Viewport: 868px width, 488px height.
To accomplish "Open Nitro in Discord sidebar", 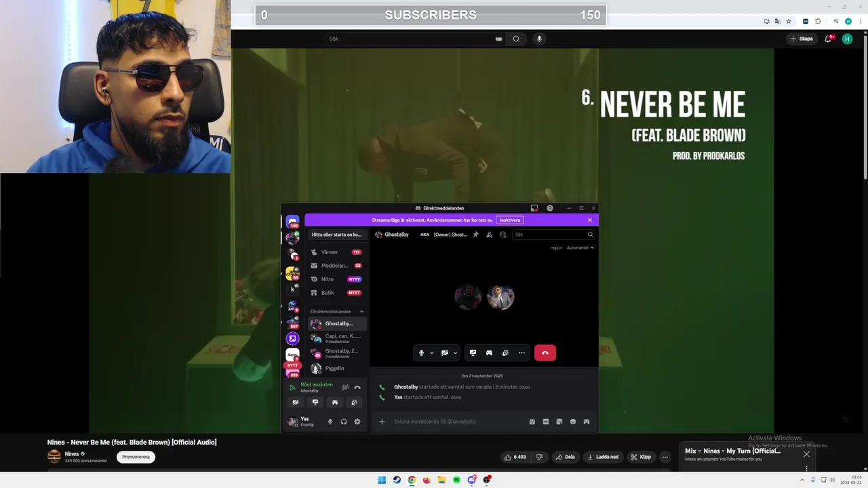I will [336, 279].
